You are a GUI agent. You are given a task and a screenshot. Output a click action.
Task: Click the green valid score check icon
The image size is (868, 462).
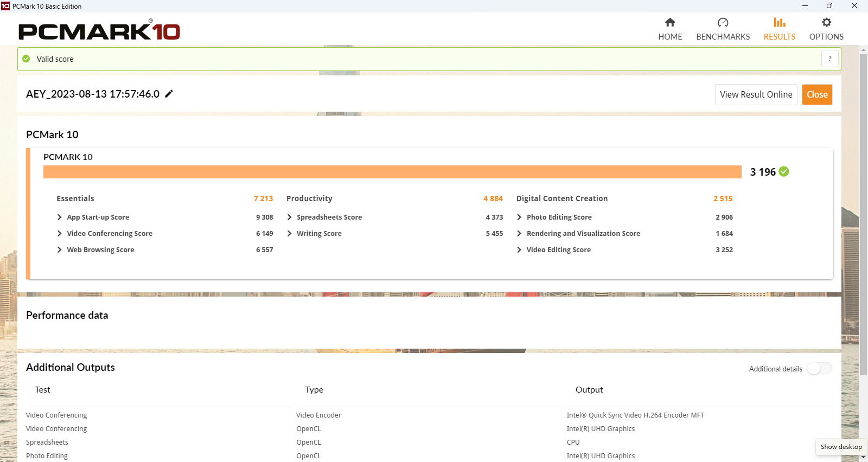click(x=26, y=59)
